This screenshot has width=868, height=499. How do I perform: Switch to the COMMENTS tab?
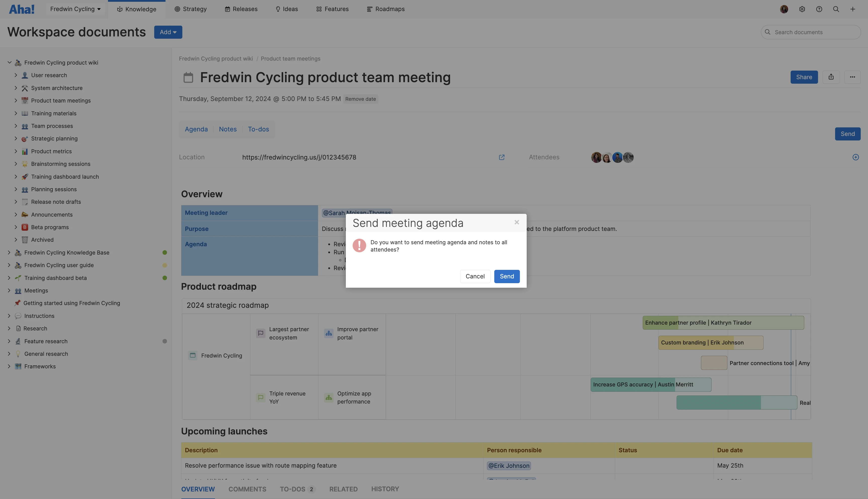247,489
